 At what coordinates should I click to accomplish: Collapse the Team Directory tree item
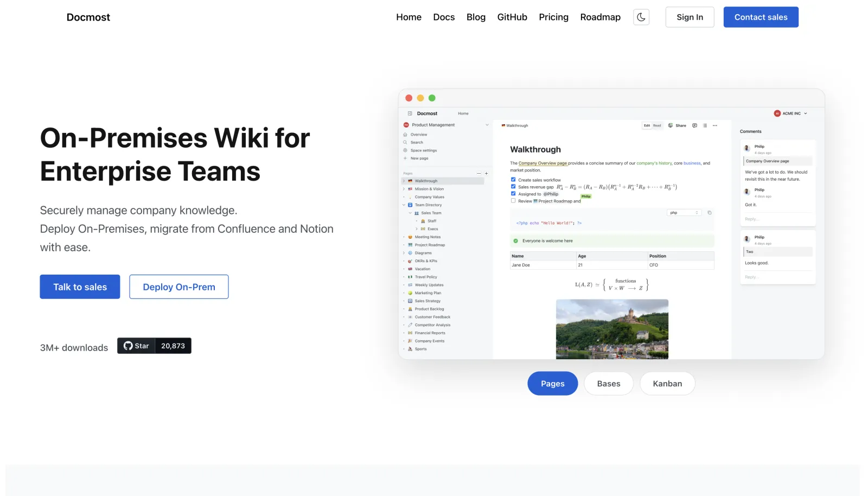[x=404, y=205]
